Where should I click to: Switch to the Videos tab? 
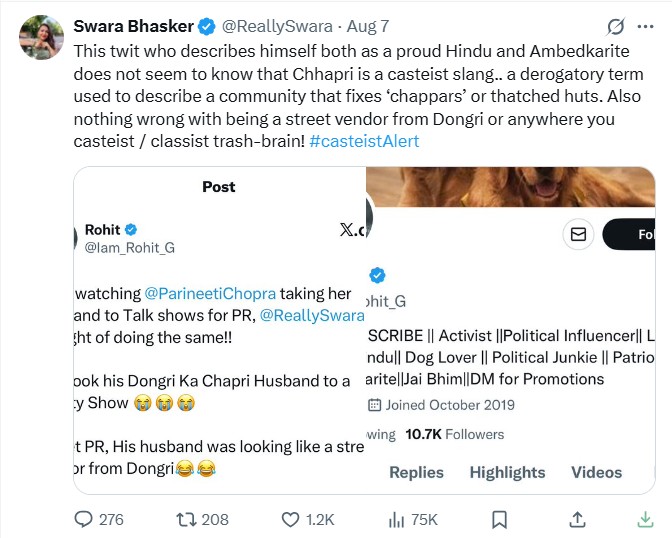tap(596, 472)
